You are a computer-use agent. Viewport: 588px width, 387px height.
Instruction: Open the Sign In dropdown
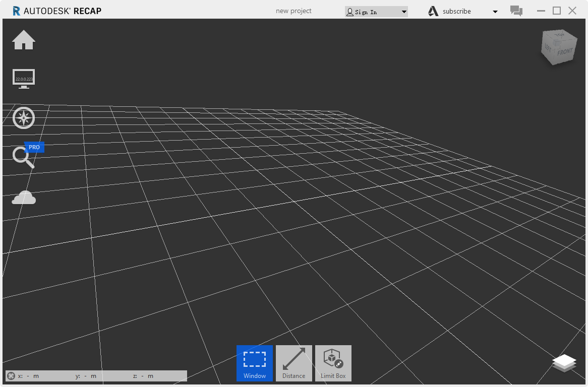click(x=376, y=12)
